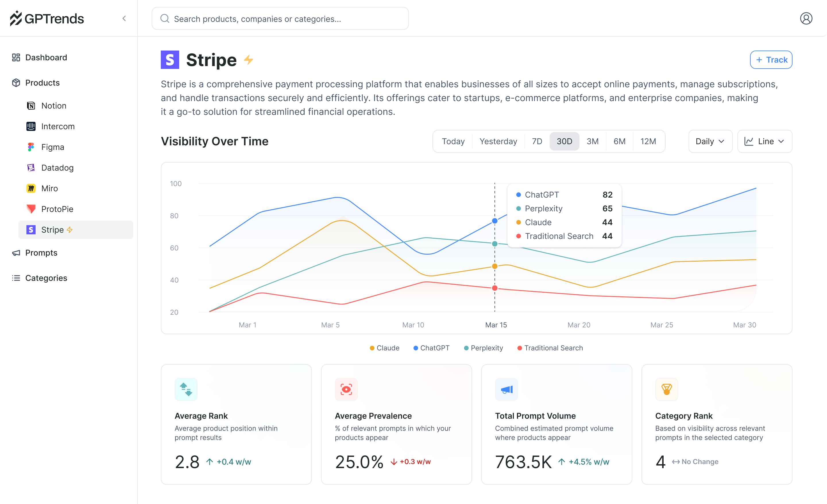This screenshot has height=504, width=827.
Task: Click the No Change category rank label
Action: [695, 462]
